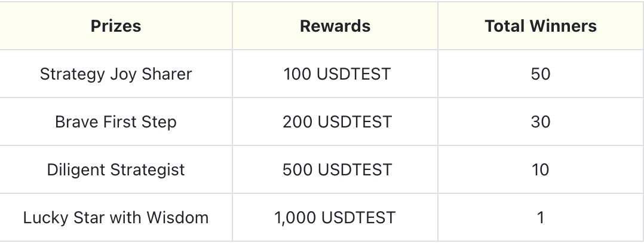Select the Strategy Joy Sharer prize cell
The width and height of the screenshot is (644, 243).
[116, 74]
